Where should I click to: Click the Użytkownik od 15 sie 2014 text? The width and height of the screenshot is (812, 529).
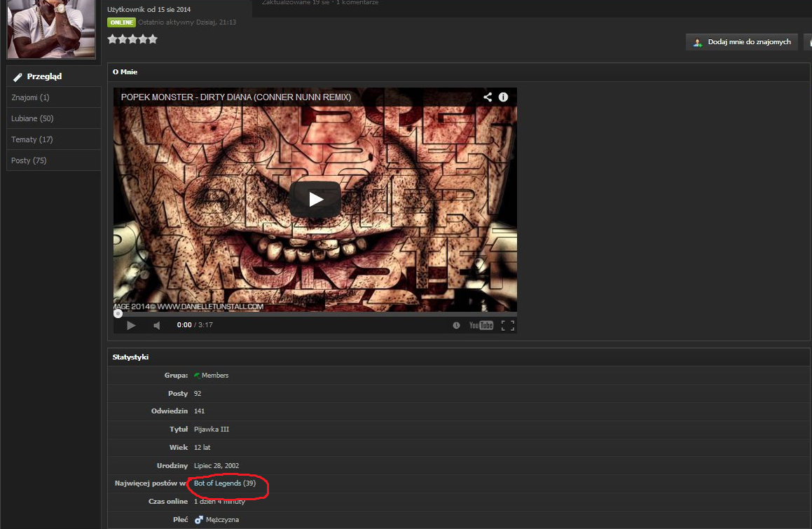(x=149, y=9)
